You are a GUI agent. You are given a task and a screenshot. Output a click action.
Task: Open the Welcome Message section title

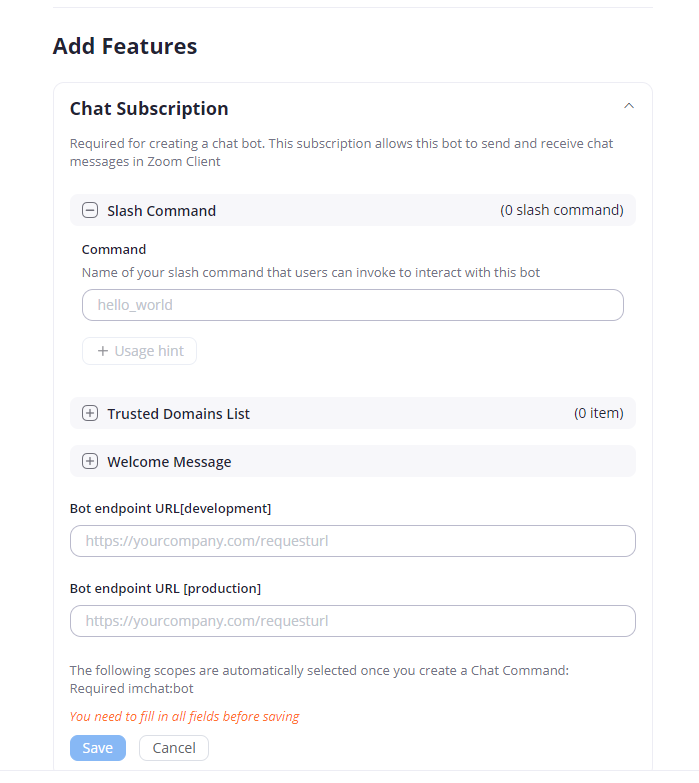point(169,461)
